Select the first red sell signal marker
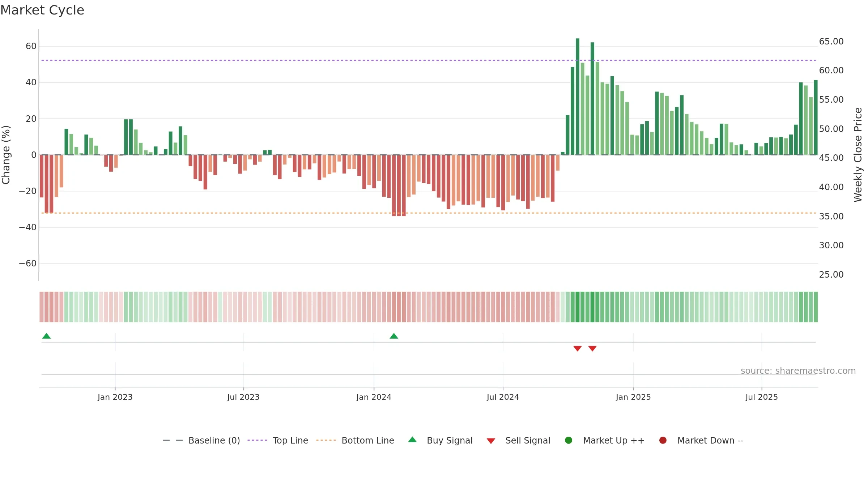Screen dimensions: 868x488 point(578,348)
